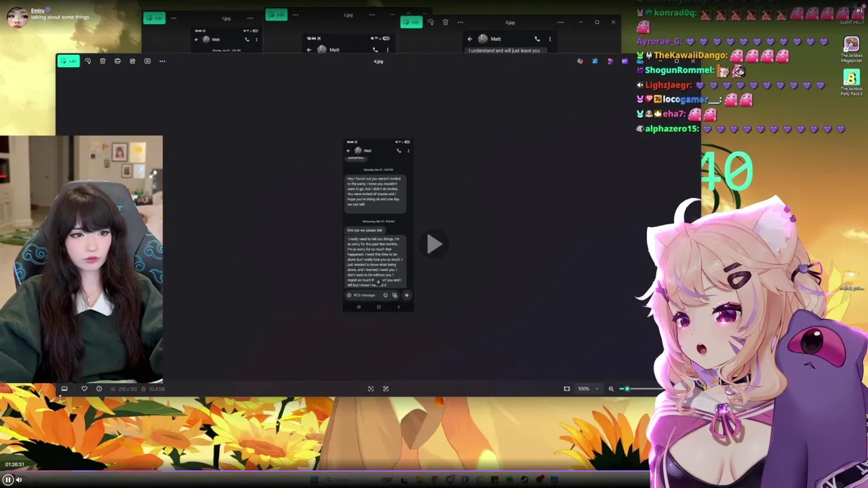
Task: Open The Jackbox Megapicker desktop icon
Action: 851,50
